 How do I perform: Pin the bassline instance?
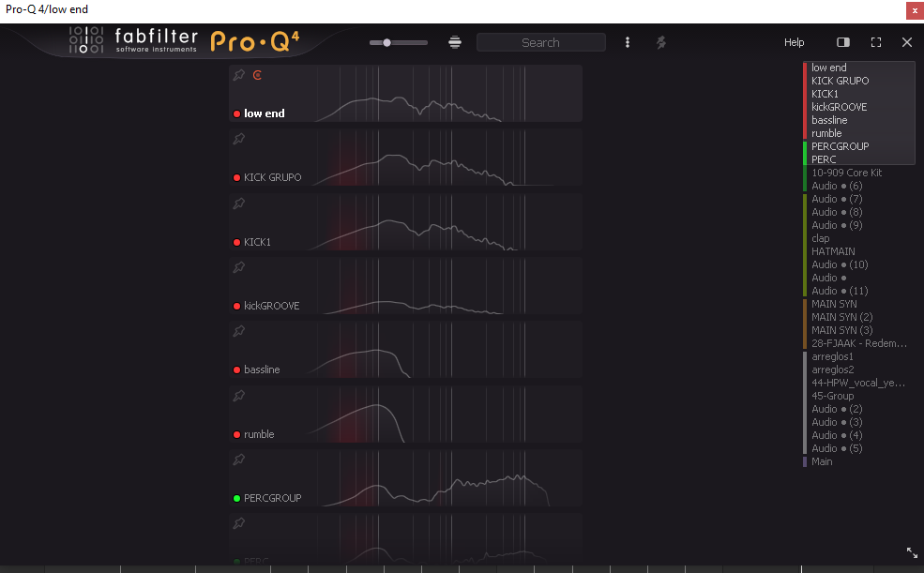tap(238, 331)
